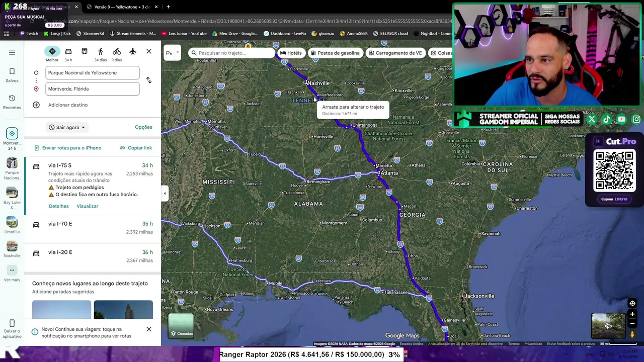Open a new browser tab
The width and height of the screenshot is (644, 362).
[168, 7]
